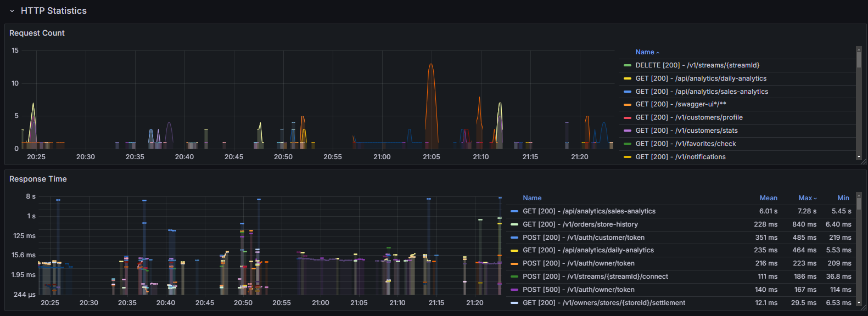868x316 pixels.
Task: Click the HTTP Statistics row title
Action: click(x=54, y=11)
